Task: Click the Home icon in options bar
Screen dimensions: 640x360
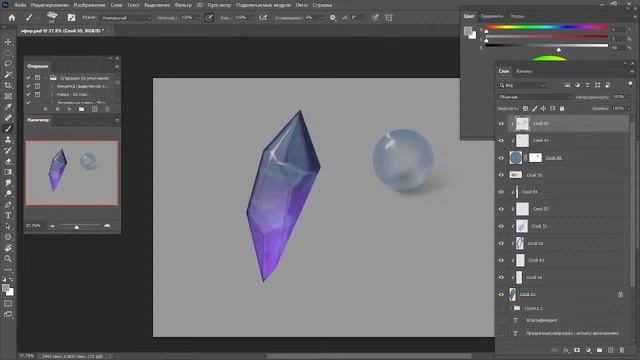Action: coord(12,18)
